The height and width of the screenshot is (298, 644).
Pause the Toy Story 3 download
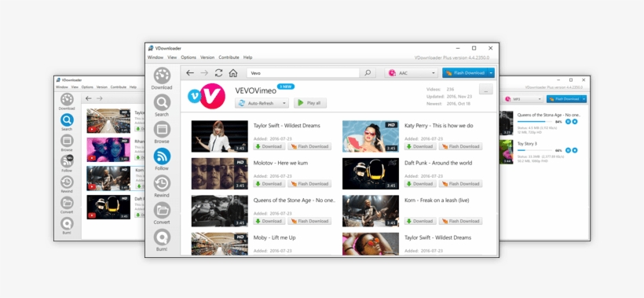(568, 150)
